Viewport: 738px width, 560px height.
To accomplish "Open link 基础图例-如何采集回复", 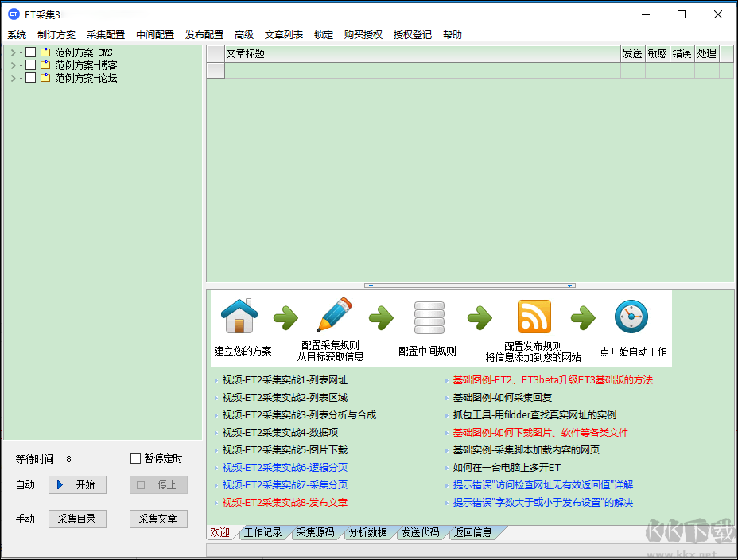I will (502, 397).
